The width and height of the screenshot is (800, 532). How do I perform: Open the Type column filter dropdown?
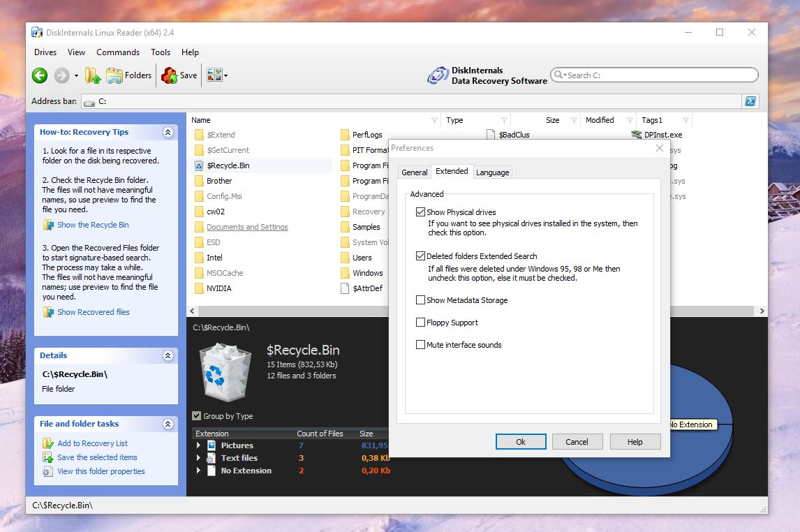[x=504, y=120]
